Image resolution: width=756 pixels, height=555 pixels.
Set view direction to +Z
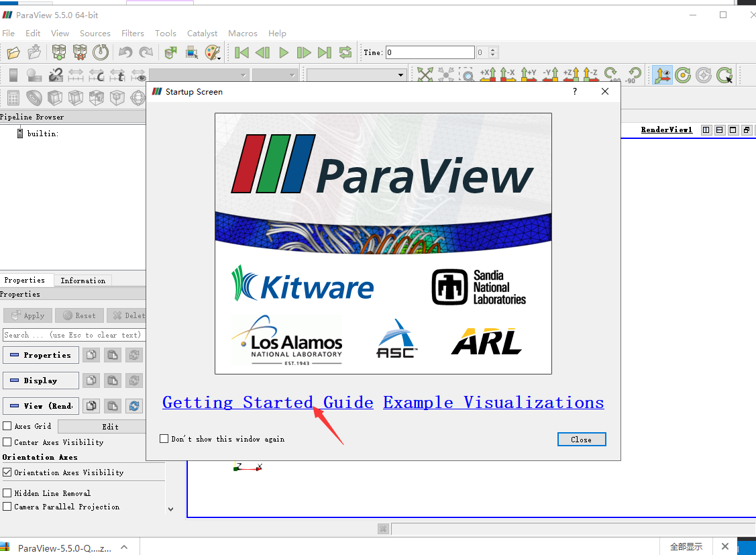[x=571, y=74]
